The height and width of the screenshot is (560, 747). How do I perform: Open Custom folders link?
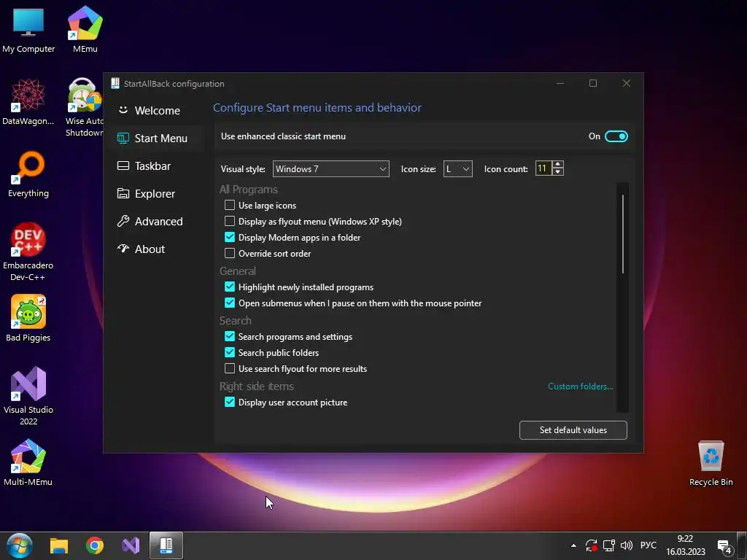580,386
